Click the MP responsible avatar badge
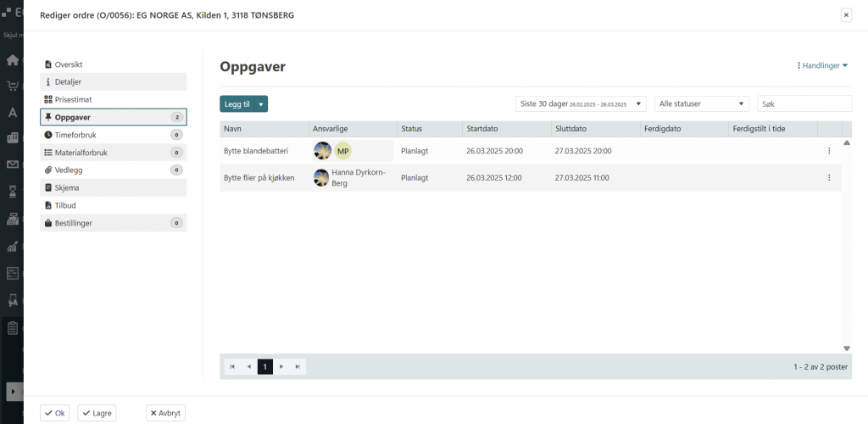This screenshot has height=424, width=868. point(342,151)
